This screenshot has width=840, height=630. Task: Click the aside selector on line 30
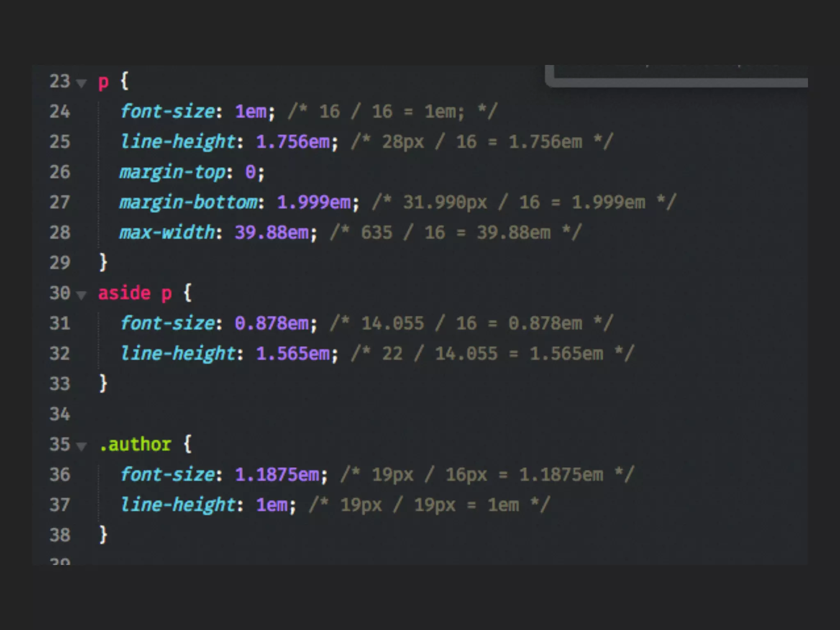124,293
